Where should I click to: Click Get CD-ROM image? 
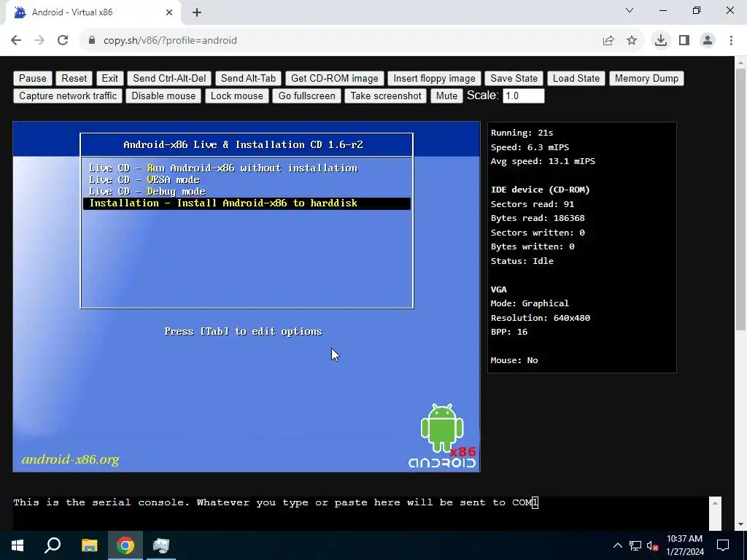[x=334, y=78]
